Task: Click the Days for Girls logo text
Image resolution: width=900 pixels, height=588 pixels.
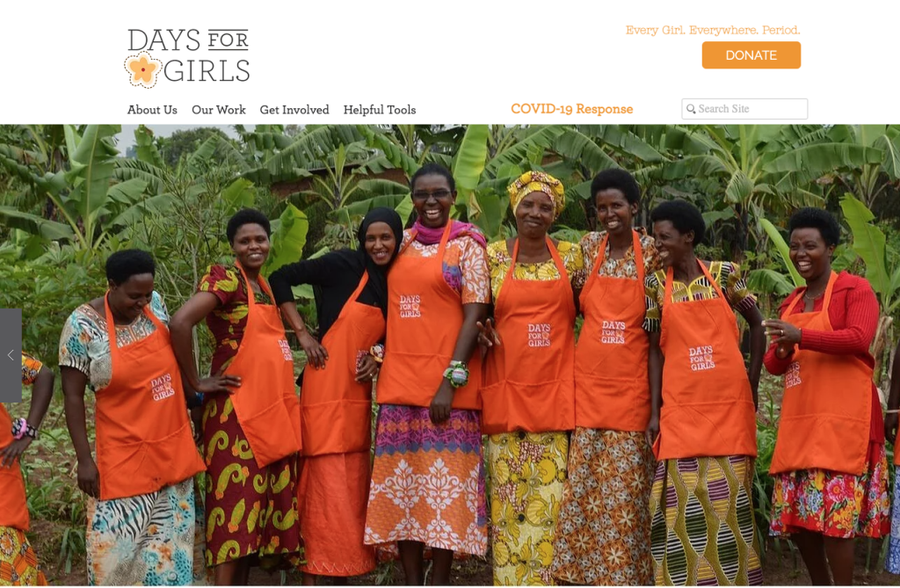Action: pyautogui.click(x=188, y=57)
